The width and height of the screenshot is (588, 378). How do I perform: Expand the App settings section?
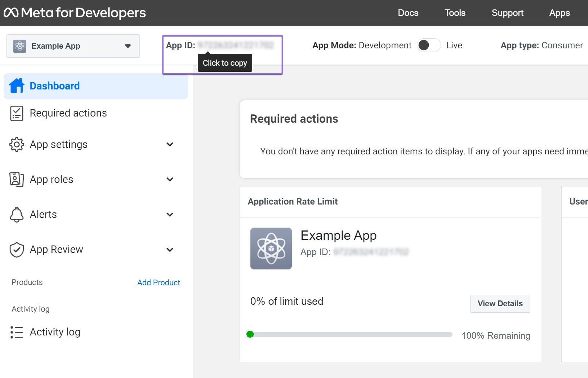point(170,144)
